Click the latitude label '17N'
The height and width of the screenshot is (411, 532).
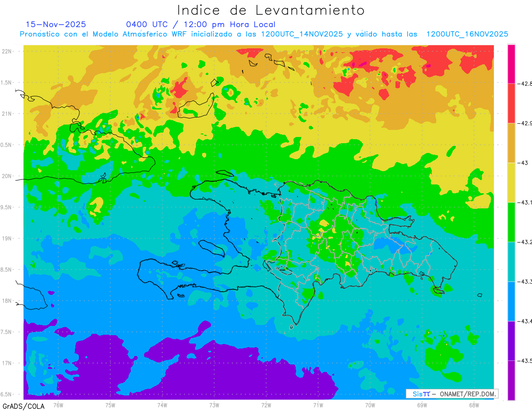pos(8,363)
